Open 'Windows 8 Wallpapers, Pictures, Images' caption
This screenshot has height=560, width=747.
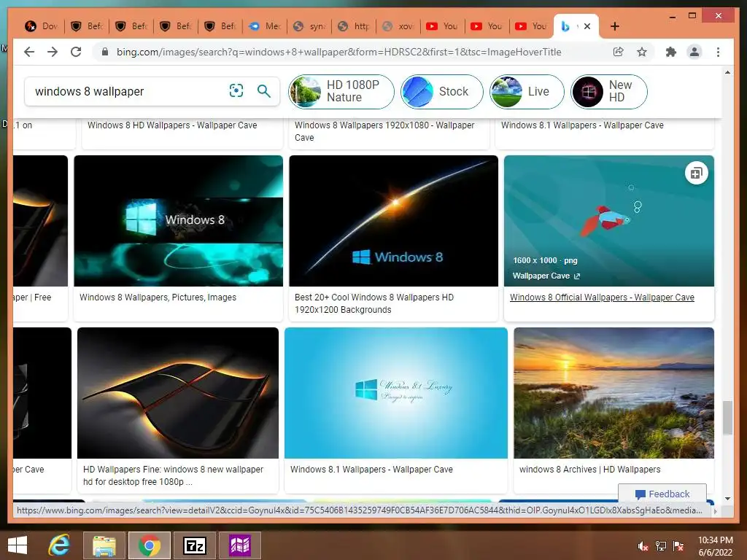[x=158, y=297]
